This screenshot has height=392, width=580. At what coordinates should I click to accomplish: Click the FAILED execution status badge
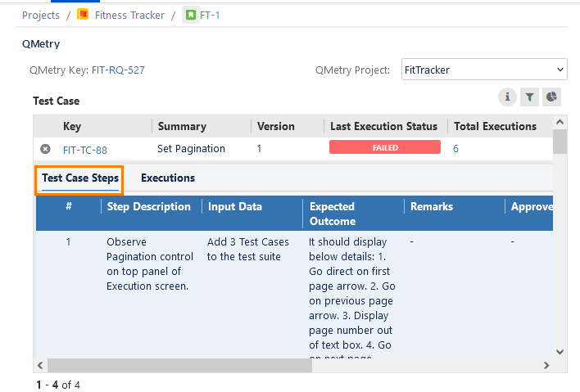(x=385, y=147)
